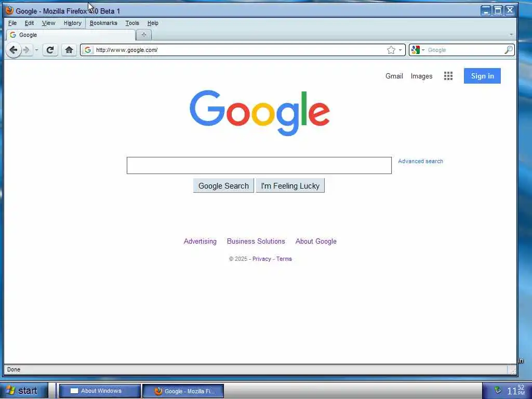
Task: Click the Done status bar text
Action: pyautogui.click(x=14, y=369)
